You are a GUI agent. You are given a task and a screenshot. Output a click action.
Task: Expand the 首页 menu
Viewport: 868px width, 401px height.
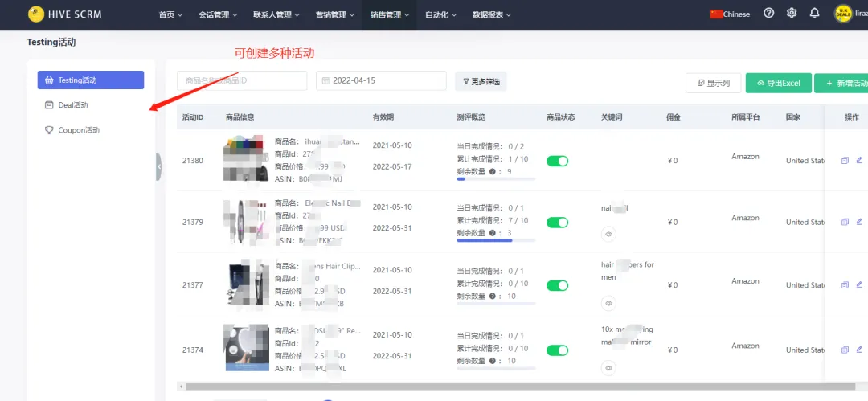(170, 15)
